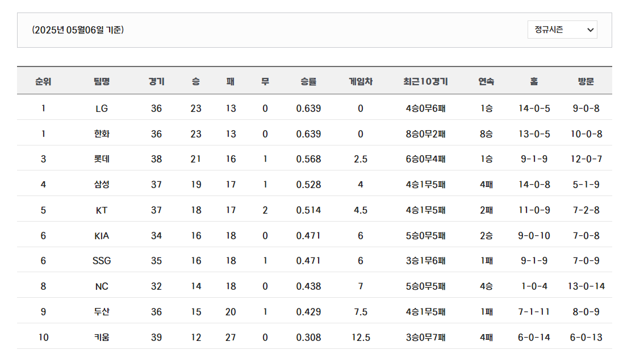Select the 승률 column header
Screen dimensions: 644x358
click(308, 81)
